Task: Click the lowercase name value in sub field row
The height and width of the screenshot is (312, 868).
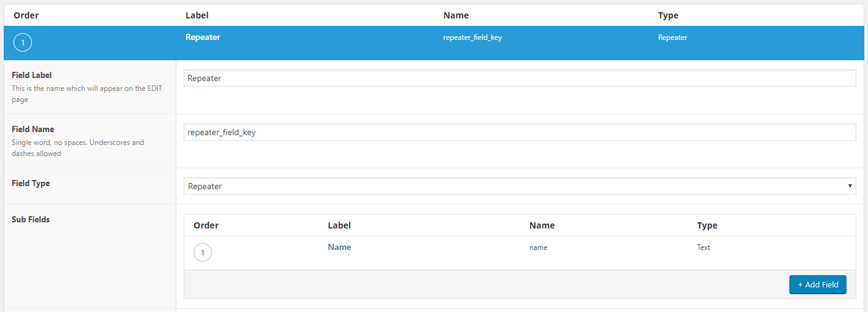Action: (538, 248)
